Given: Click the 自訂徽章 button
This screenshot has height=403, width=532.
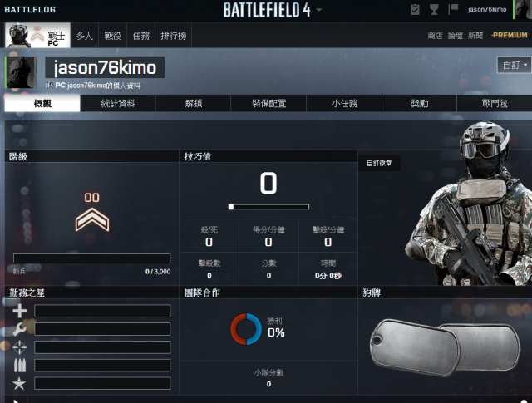Looking at the screenshot, I should click(379, 163).
